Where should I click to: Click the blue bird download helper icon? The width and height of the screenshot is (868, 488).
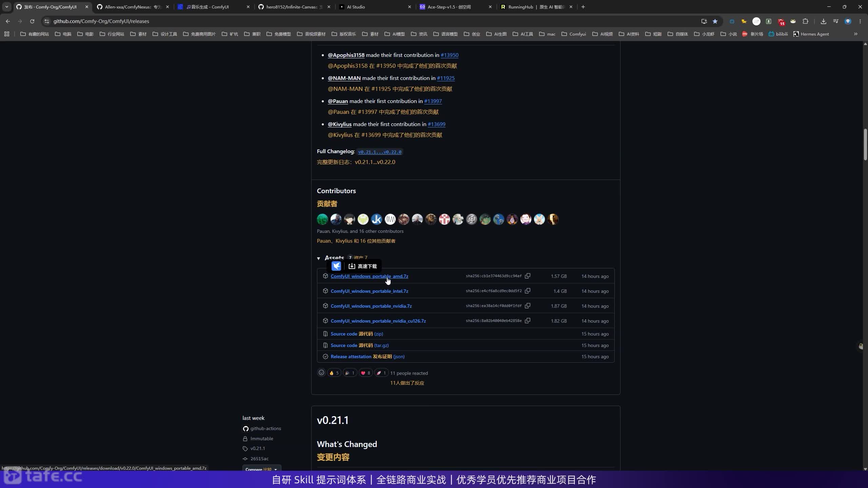point(336,266)
